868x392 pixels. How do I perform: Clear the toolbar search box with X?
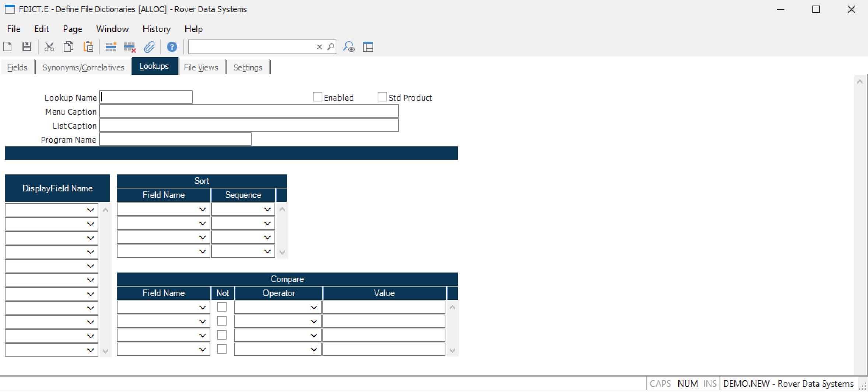(x=319, y=47)
